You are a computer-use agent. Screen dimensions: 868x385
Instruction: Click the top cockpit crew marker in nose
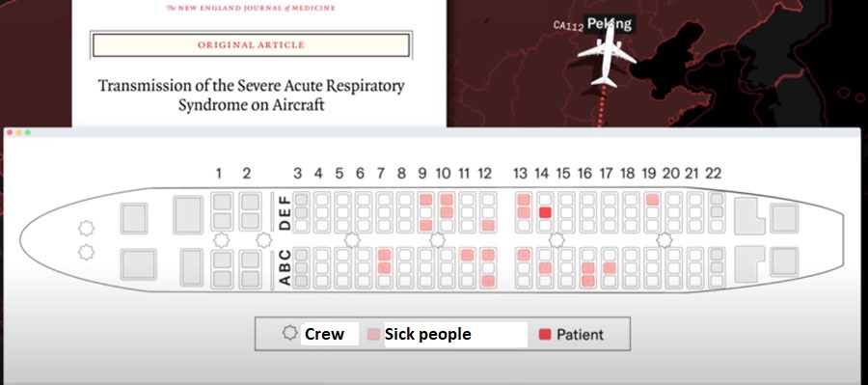click(x=86, y=228)
